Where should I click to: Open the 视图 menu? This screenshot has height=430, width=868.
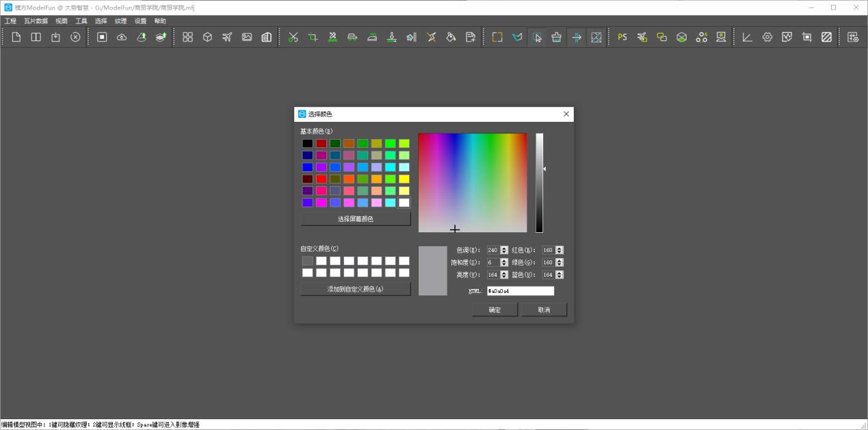click(62, 21)
